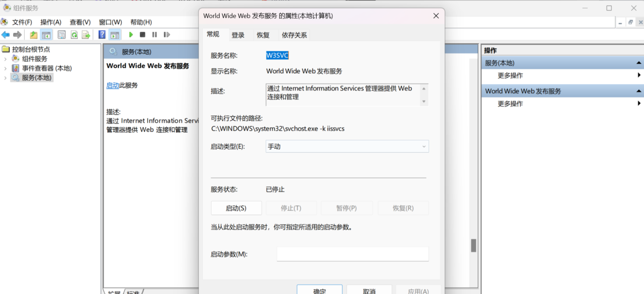644x294 pixels.
Task: Click the Event Viewer tree icon
Action: tap(15, 68)
